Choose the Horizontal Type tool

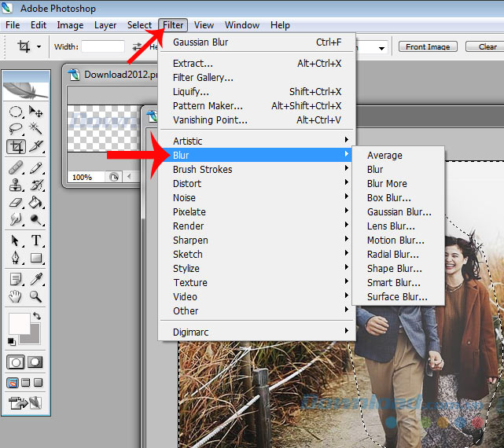tap(35, 241)
